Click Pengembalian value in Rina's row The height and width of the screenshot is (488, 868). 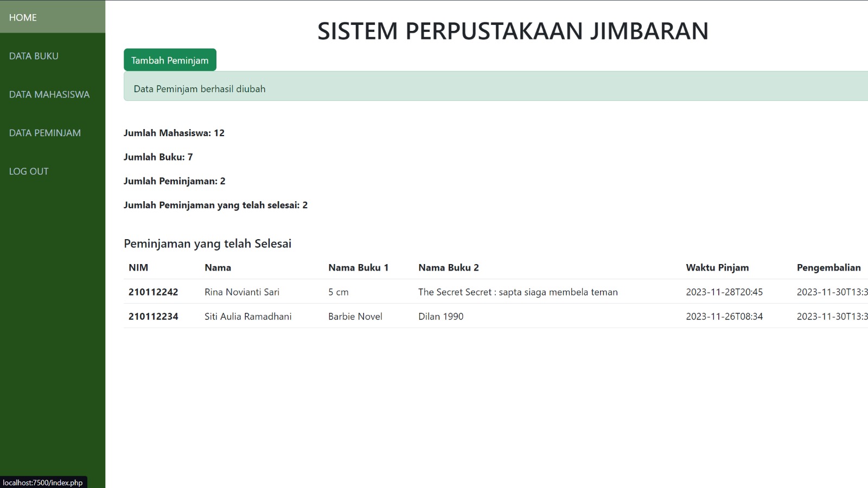[x=832, y=292]
